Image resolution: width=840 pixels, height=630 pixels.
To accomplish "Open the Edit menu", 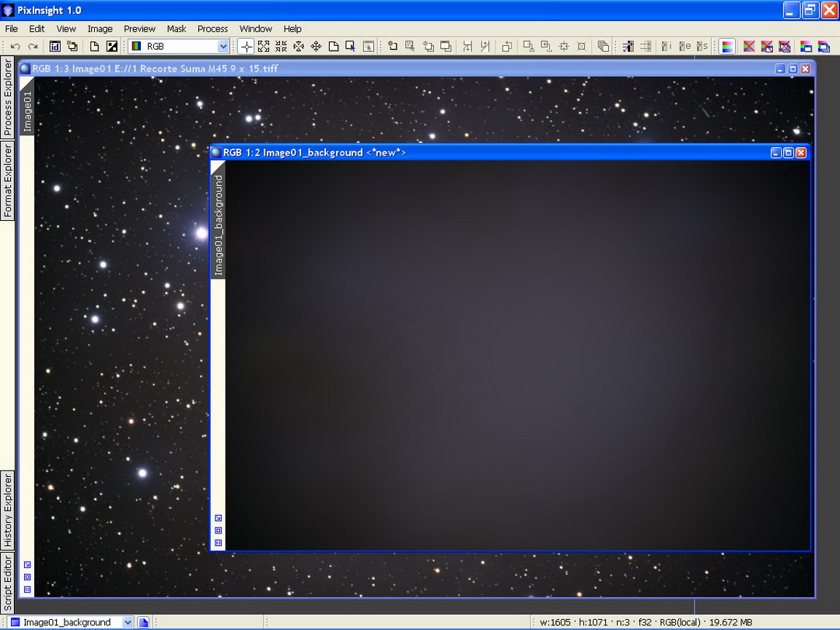I will [37, 29].
